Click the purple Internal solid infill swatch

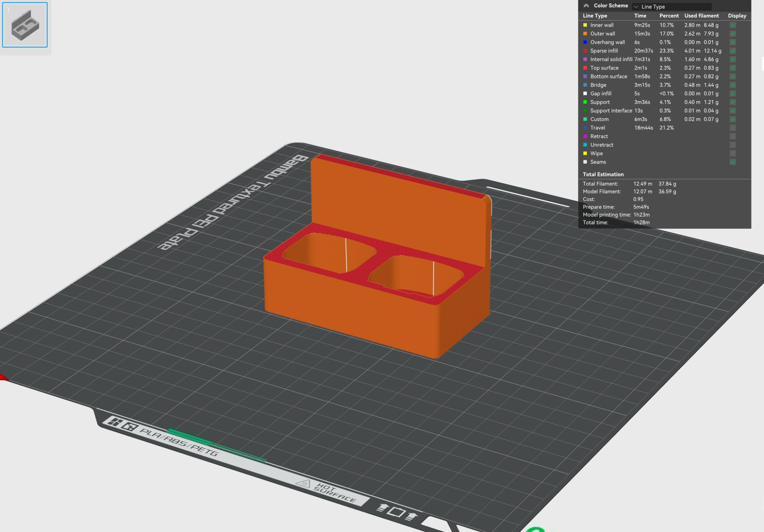pyautogui.click(x=585, y=60)
